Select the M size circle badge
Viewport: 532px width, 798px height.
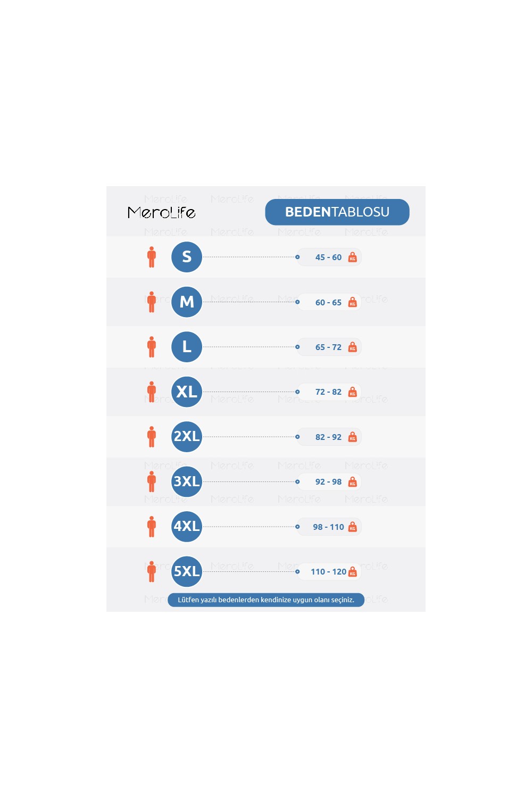click(187, 302)
